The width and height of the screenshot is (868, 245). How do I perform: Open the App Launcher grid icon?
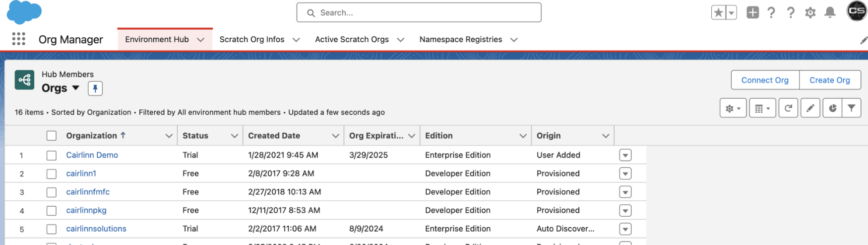click(18, 39)
